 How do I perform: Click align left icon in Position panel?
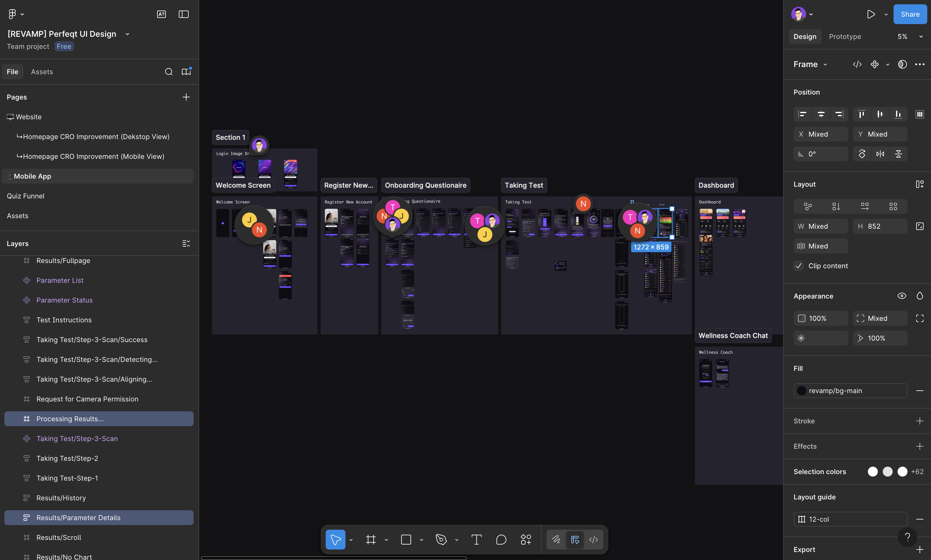pos(802,114)
